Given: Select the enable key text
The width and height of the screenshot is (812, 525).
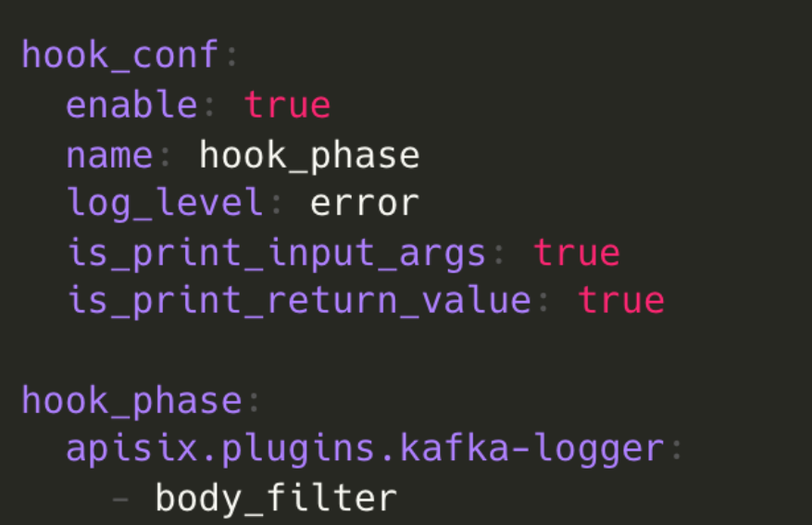Looking at the screenshot, I should (x=131, y=105).
